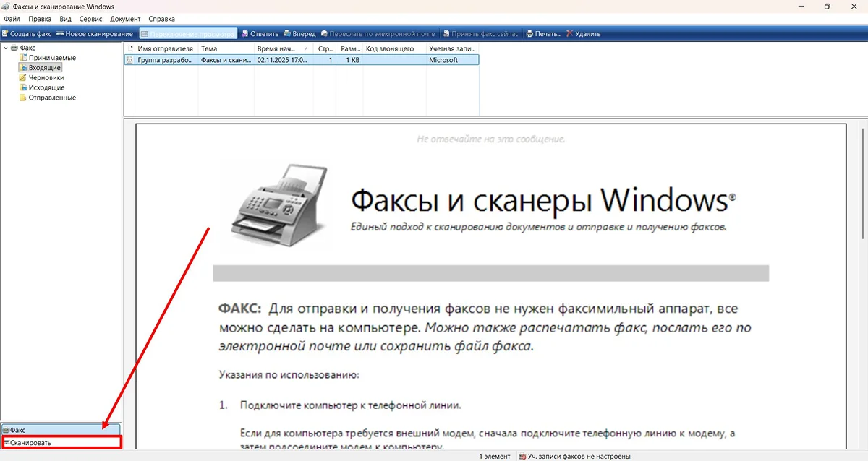
Task: Open the Файл menu
Action: click(12, 19)
